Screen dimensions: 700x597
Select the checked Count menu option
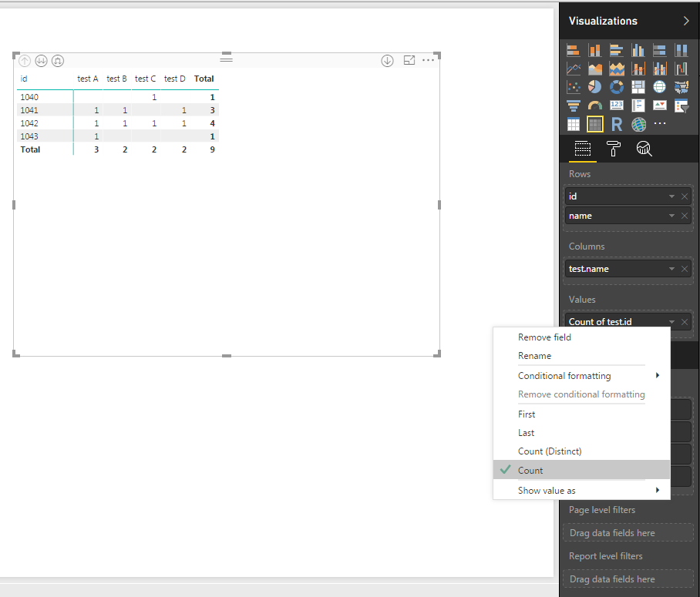530,470
